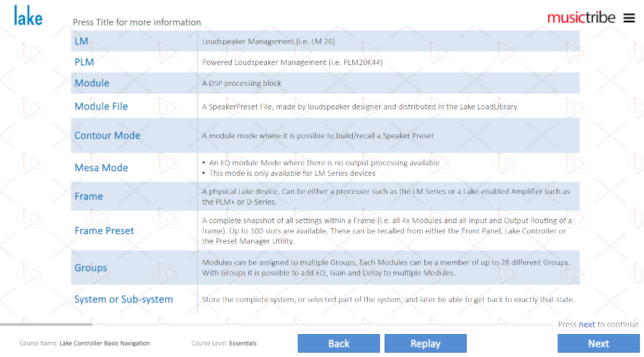Click the musictribe logo

[x=581, y=18]
